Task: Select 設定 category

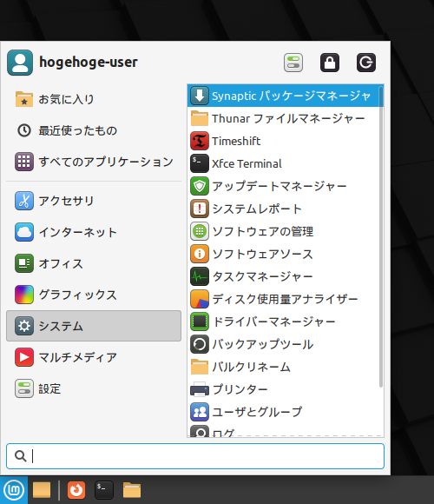Action: tap(94, 388)
